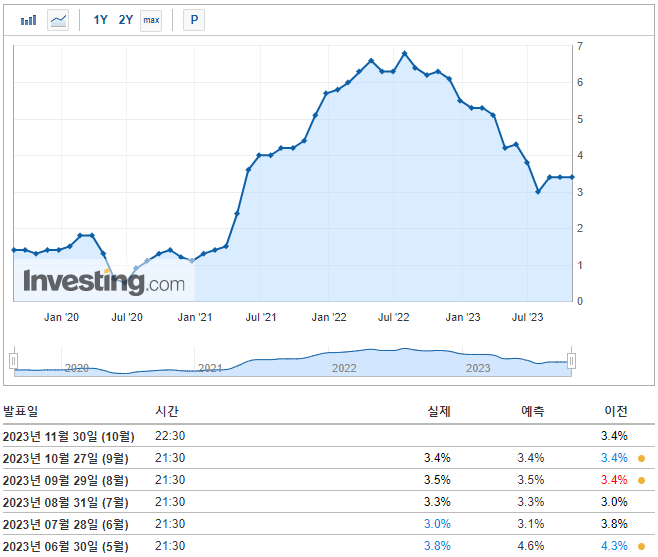The image size is (658, 557).
Task: Click actual 3.5% in 8월 row
Action: click(x=437, y=480)
